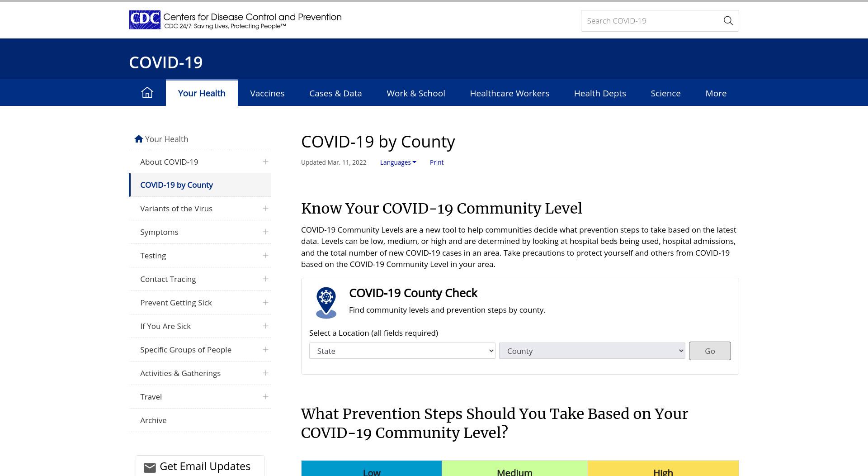Click the COVID-19 site title
This screenshot has width=868, height=476.
166,62
